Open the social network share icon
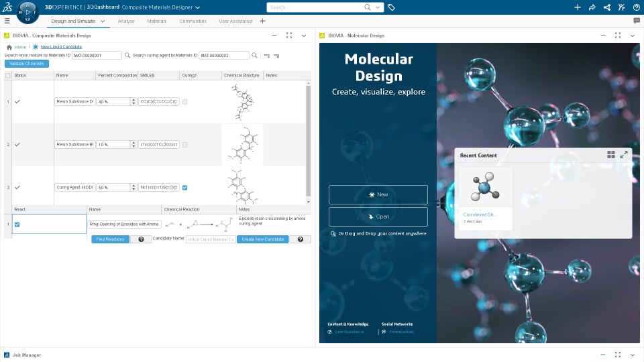644x362 pixels. (606, 7)
